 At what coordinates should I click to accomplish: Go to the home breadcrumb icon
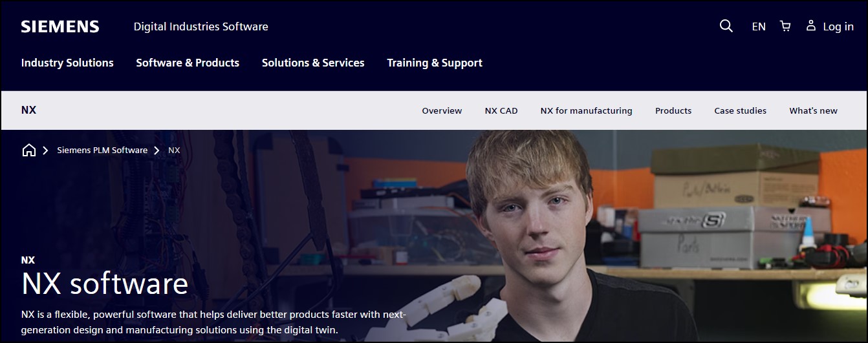pos(28,150)
